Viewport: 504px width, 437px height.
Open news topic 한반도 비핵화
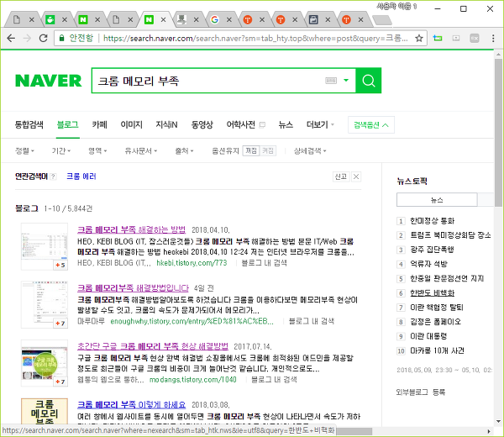click(432, 293)
